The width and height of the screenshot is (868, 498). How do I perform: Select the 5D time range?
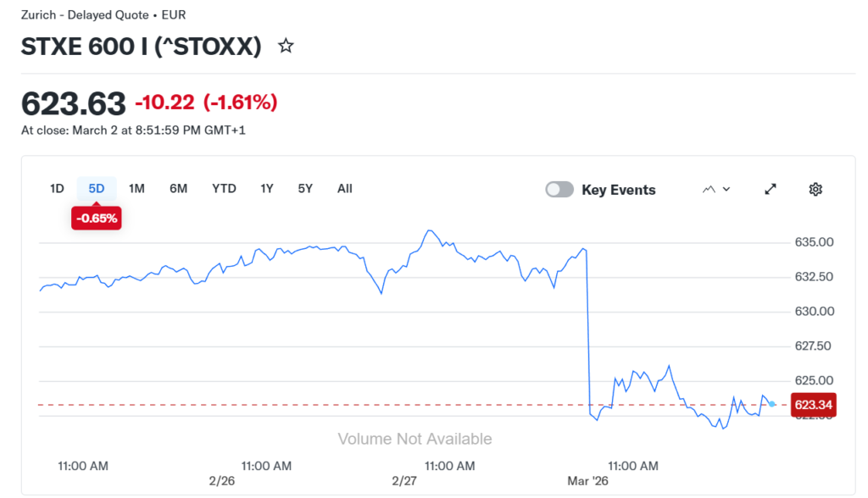point(97,188)
